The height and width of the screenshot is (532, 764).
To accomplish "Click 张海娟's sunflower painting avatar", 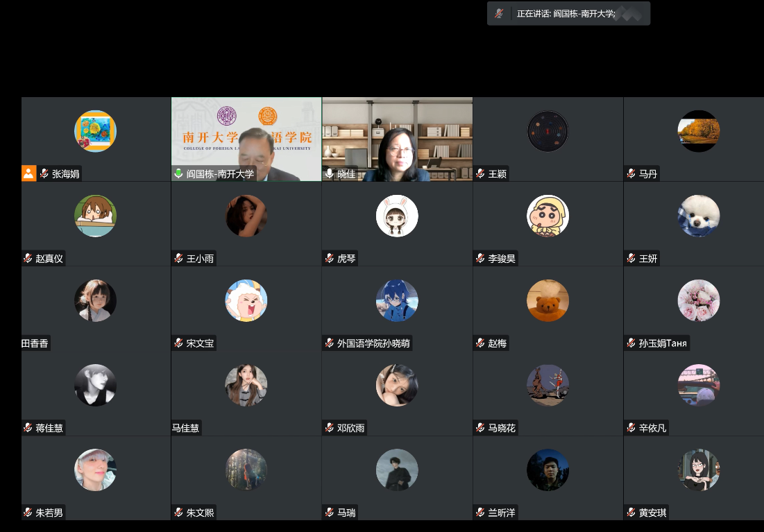I will (95, 131).
